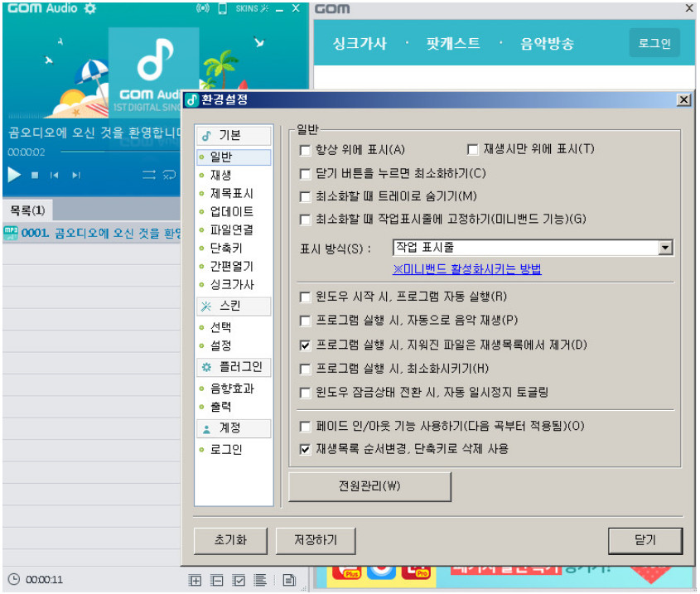Click the 닫기 button in settings dialog

coord(645,540)
